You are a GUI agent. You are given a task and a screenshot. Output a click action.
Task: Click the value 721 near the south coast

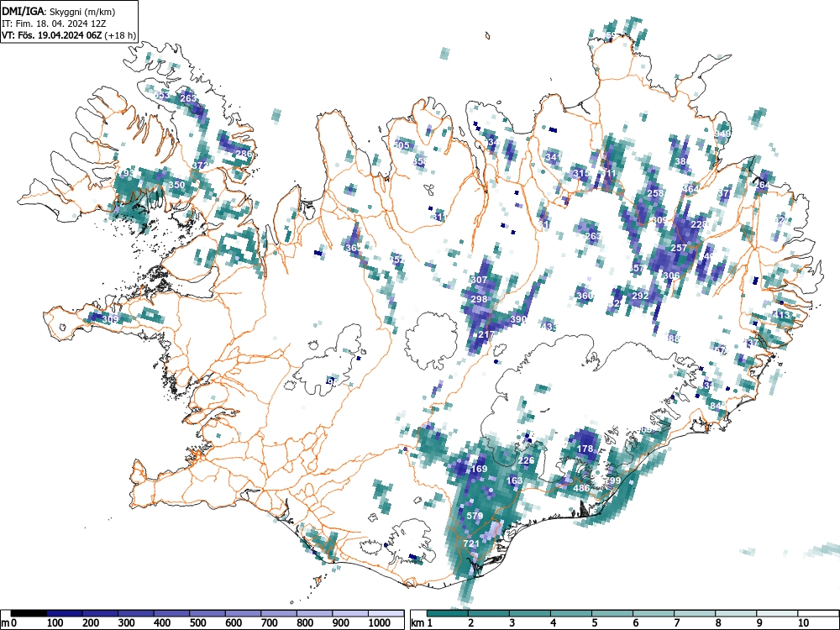[x=471, y=543]
